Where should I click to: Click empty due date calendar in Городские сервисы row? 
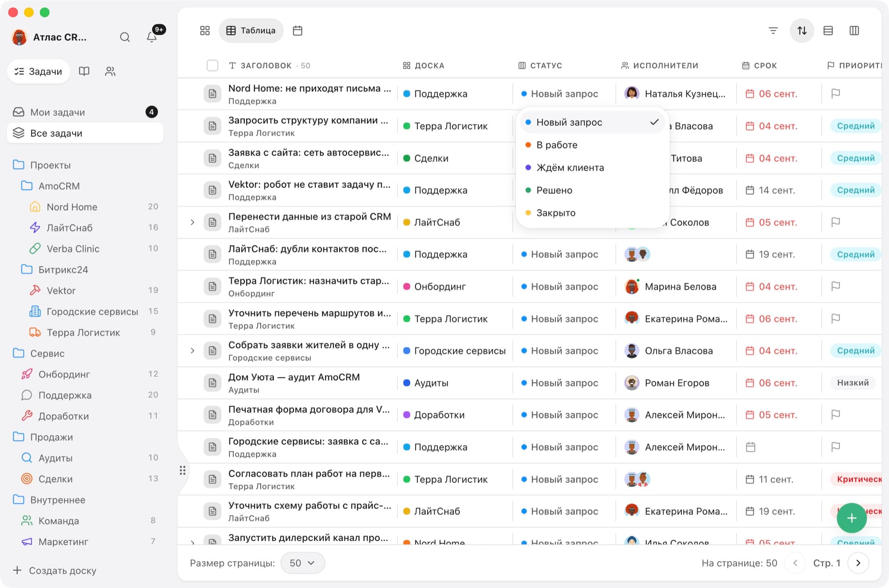(751, 447)
